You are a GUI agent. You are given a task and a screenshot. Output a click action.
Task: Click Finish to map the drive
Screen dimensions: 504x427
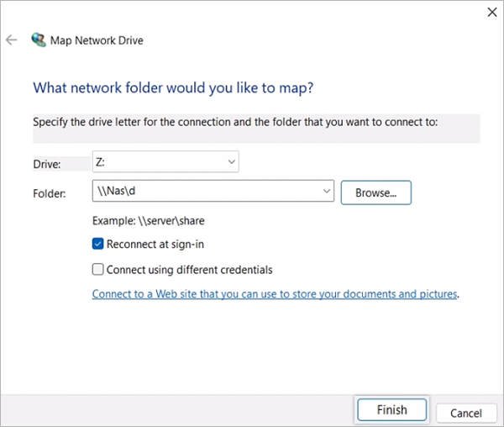point(391,410)
